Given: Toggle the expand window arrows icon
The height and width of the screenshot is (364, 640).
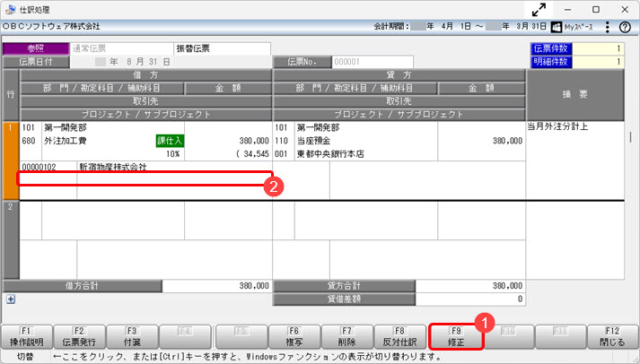Looking at the screenshot, I should (539, 9).
